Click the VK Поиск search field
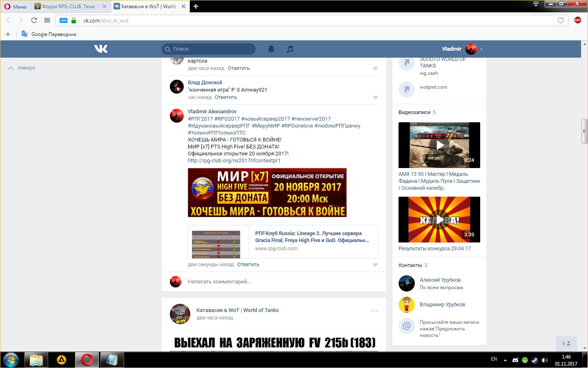 (x=209, y=49)
